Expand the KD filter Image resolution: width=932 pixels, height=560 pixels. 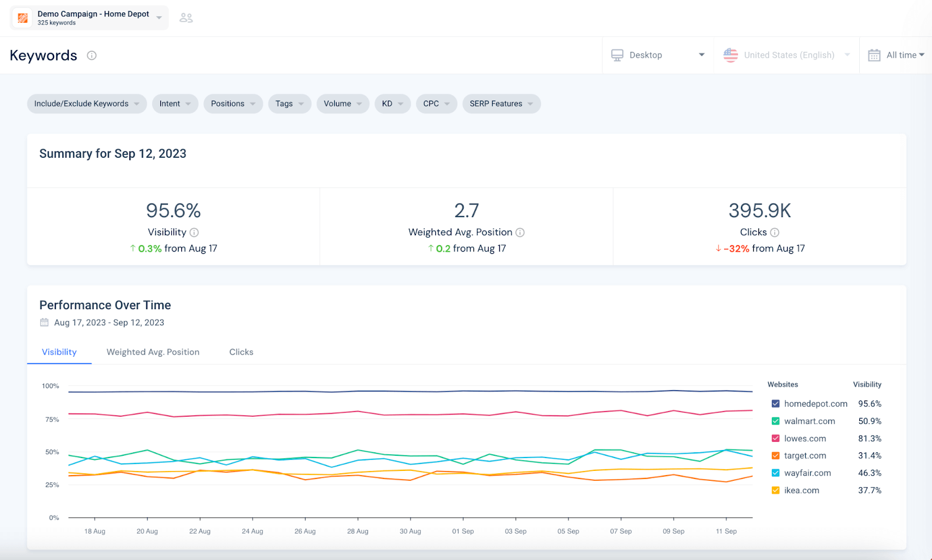coord(393,104)
